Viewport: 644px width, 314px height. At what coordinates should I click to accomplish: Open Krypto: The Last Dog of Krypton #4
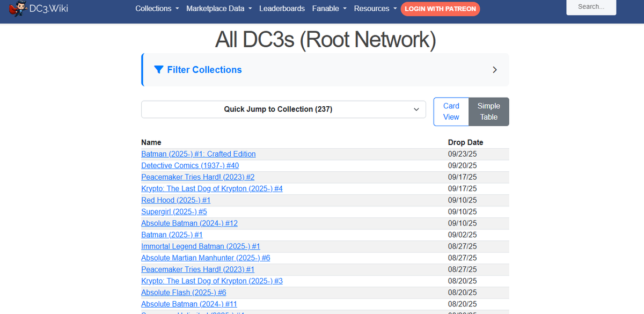pos(212,189)
